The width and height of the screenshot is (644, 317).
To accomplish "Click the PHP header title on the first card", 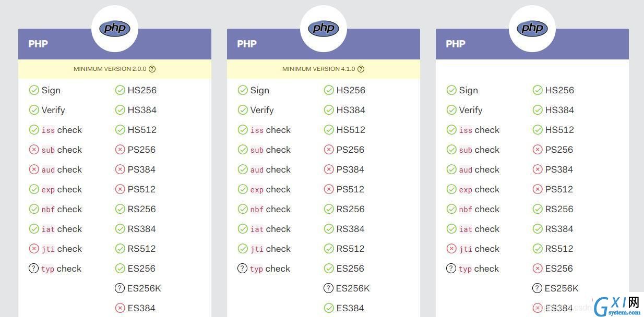I will click(38, 44).
